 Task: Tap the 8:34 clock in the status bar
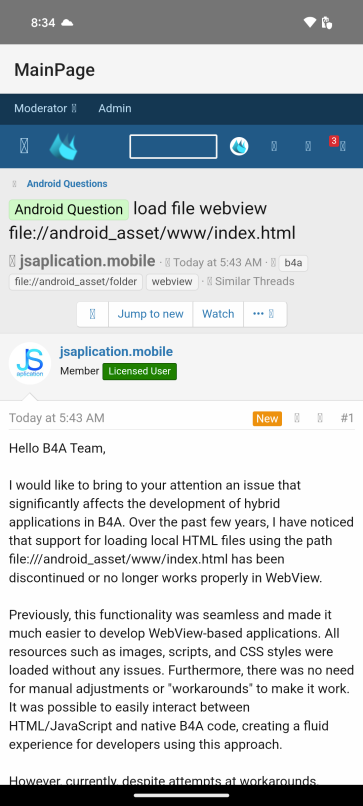[x=43, y=22]
